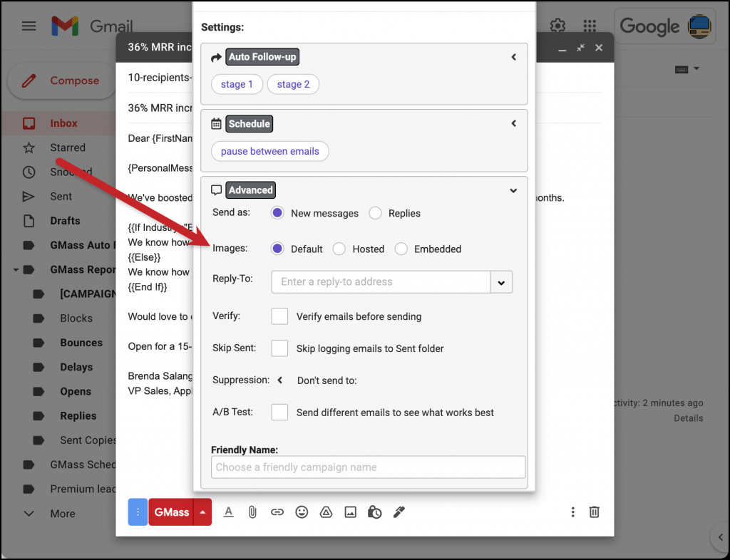Screen dimensions: 730x560
Task: Open text formatting options
Action: coord(229,512)
